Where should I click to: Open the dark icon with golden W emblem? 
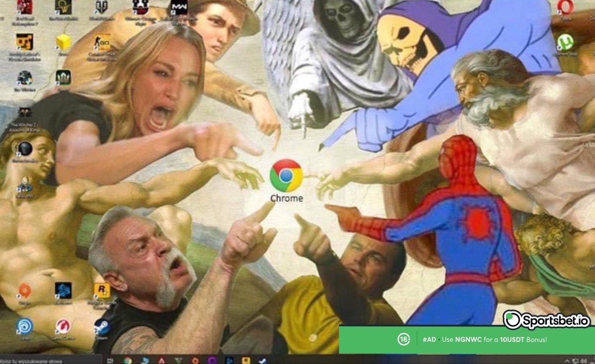pos(63,7)
